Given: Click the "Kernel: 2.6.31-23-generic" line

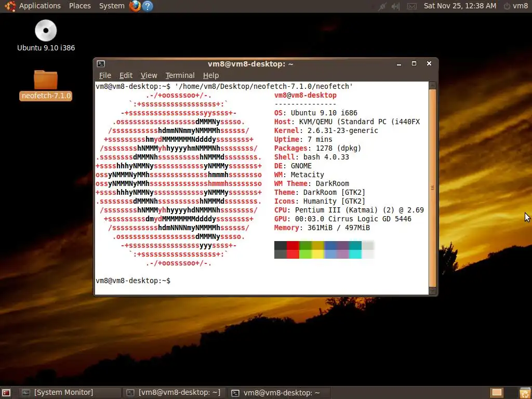Looking at the screenshot, I should tap(326, 130).
